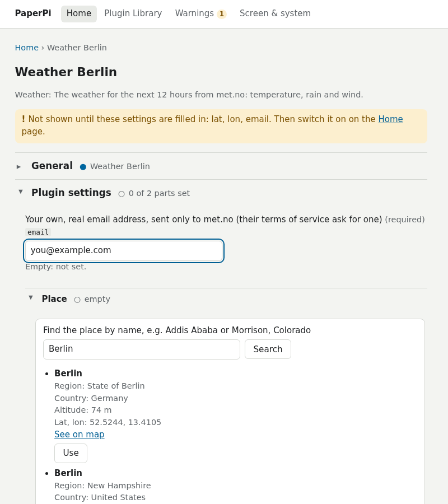
Task: Click 'Empty: not set.' hint text
Action: [56, 267]
